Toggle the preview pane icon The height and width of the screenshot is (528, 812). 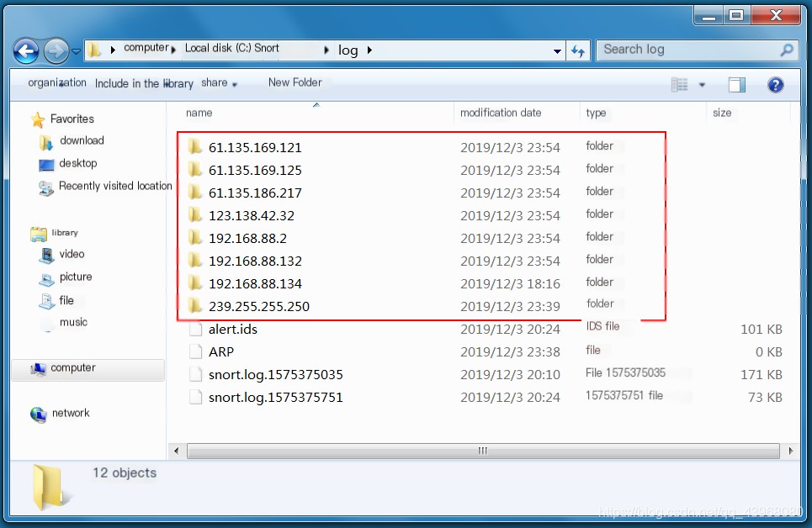736,84
